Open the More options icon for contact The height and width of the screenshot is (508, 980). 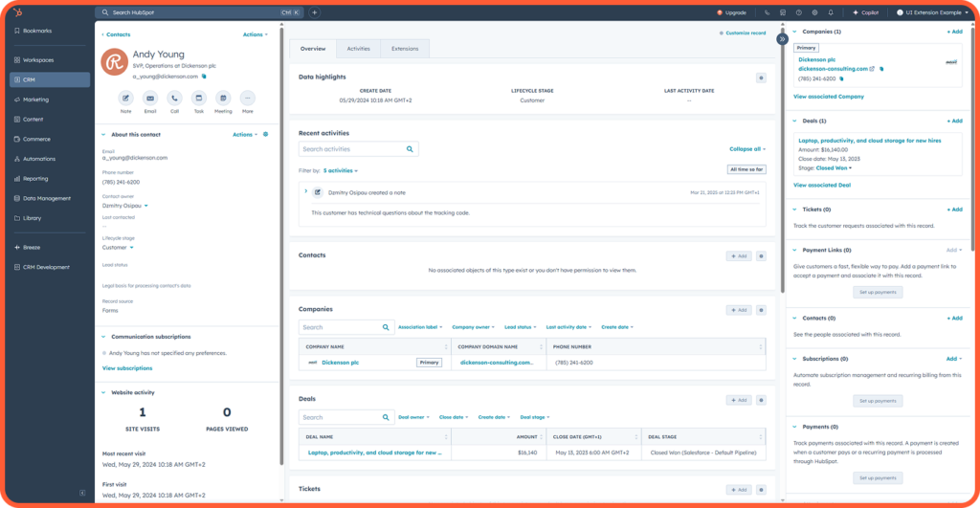tap(248, 99)
